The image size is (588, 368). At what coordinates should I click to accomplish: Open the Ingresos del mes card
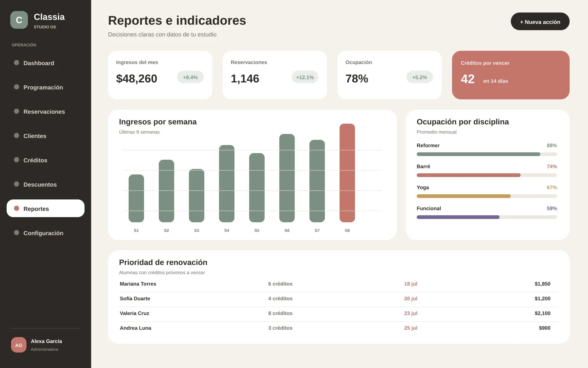click(160, 75)
